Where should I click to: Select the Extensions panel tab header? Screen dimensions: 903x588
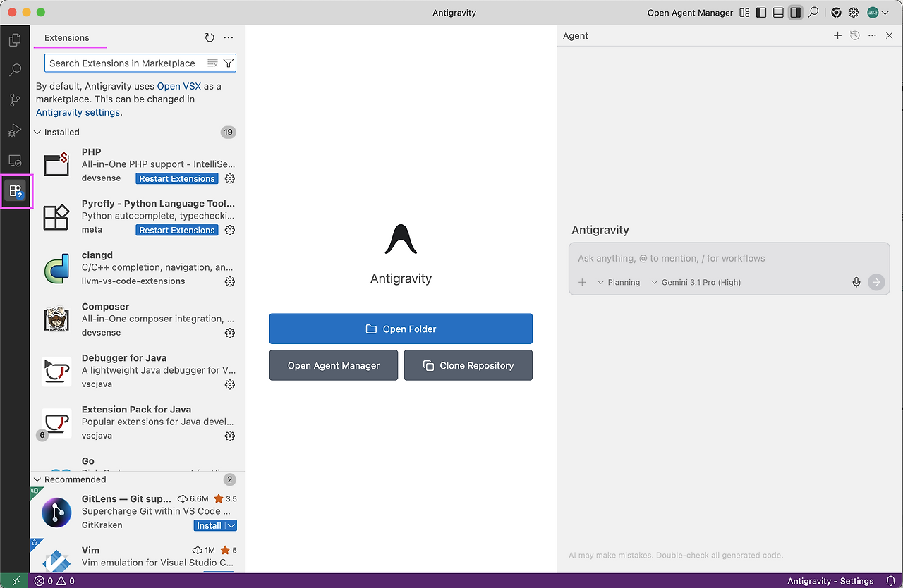(x=67, y=38)
